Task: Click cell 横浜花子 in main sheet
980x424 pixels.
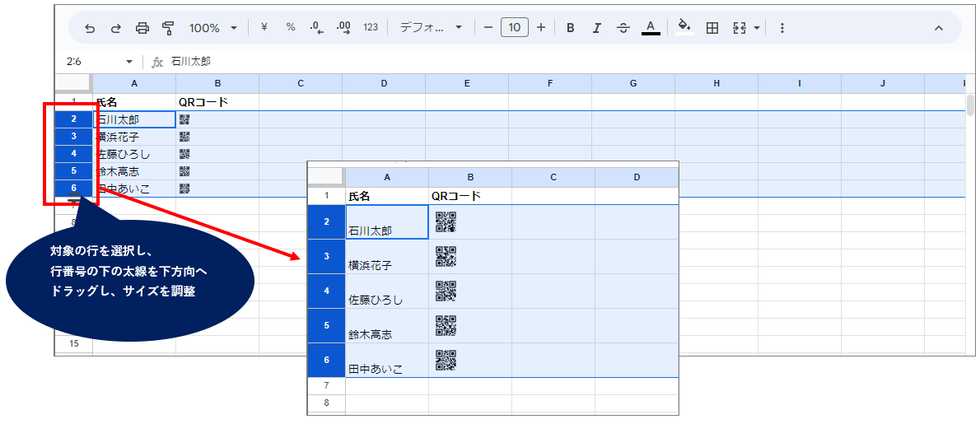Action: (x=134, y=136)
